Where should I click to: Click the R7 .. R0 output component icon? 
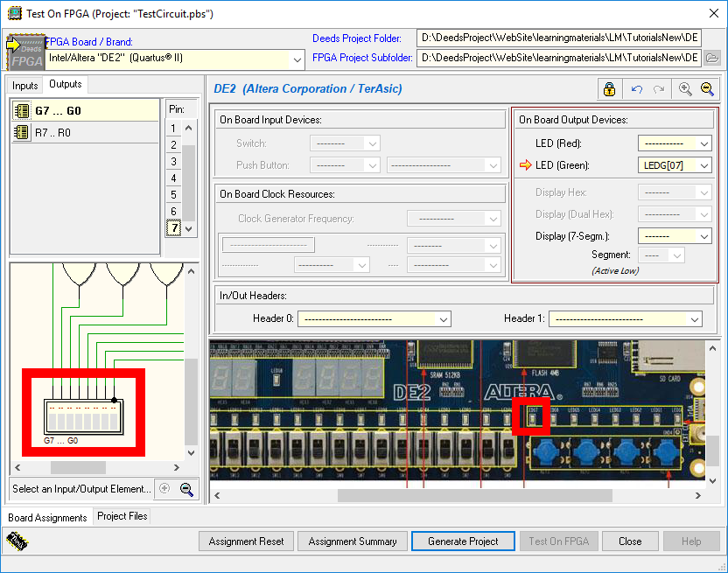pos(21,132)
